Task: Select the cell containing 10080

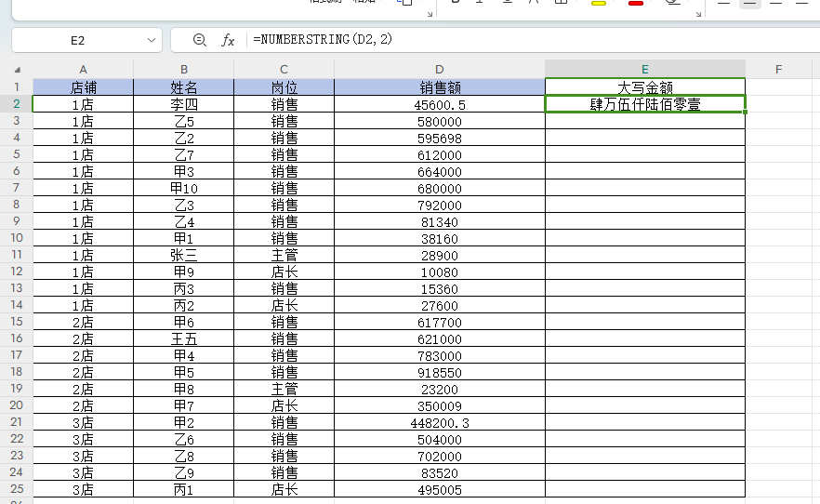Action: 439,272
